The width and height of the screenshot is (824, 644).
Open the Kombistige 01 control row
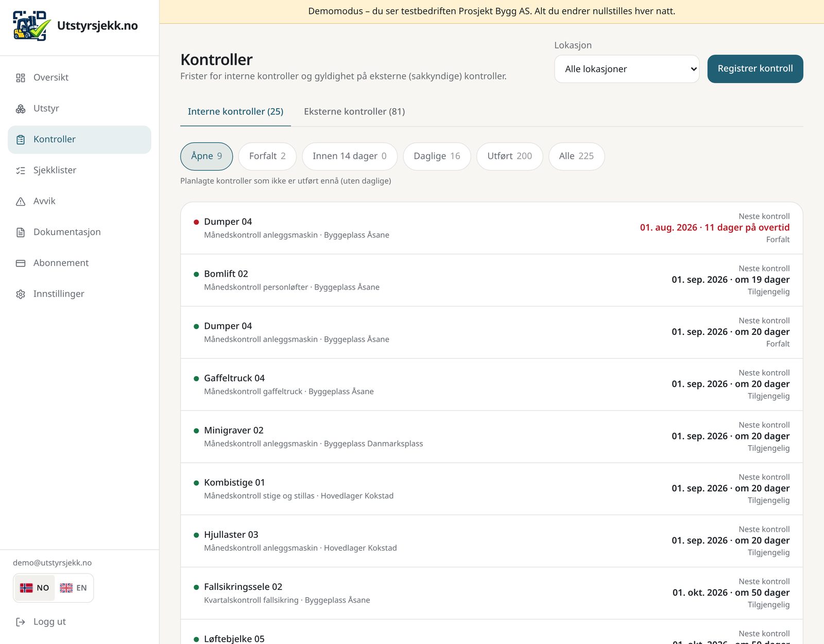tap(492, 489)
